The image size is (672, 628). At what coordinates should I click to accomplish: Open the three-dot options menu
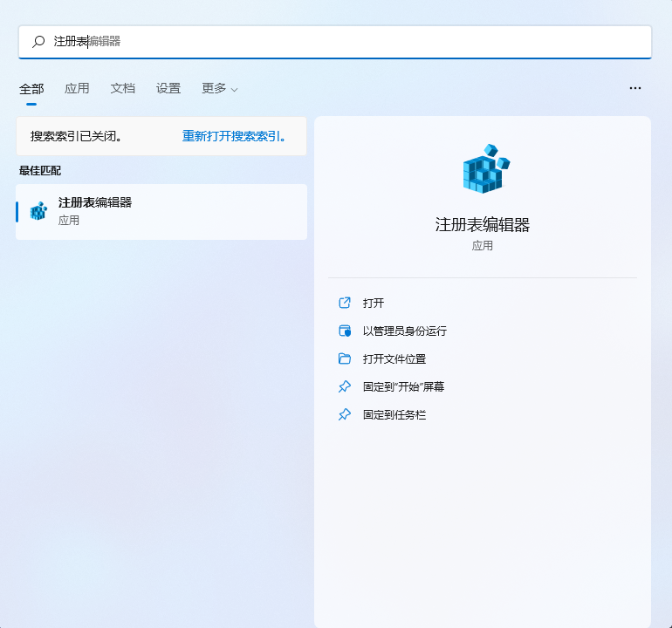point(635,88)
